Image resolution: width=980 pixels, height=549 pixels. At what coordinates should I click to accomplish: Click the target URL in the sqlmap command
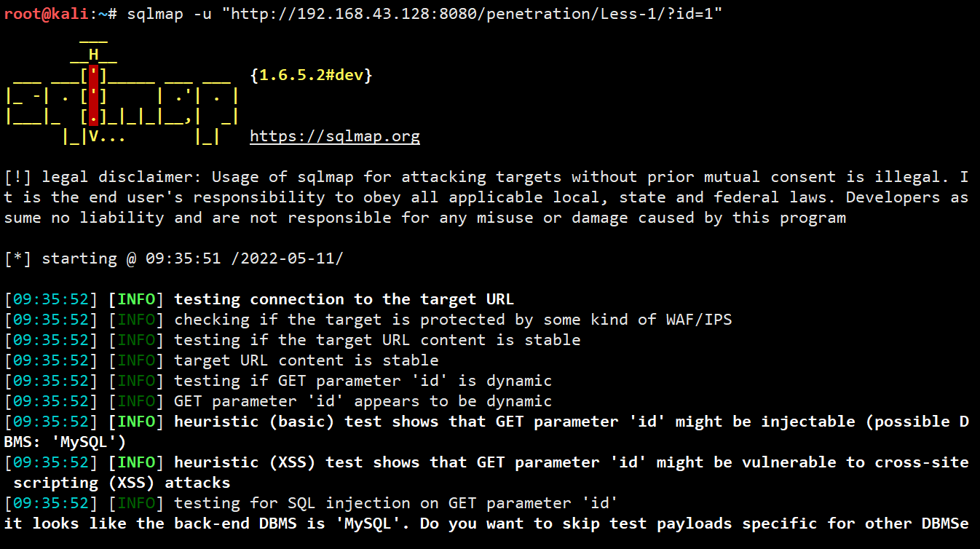[477, 15]
